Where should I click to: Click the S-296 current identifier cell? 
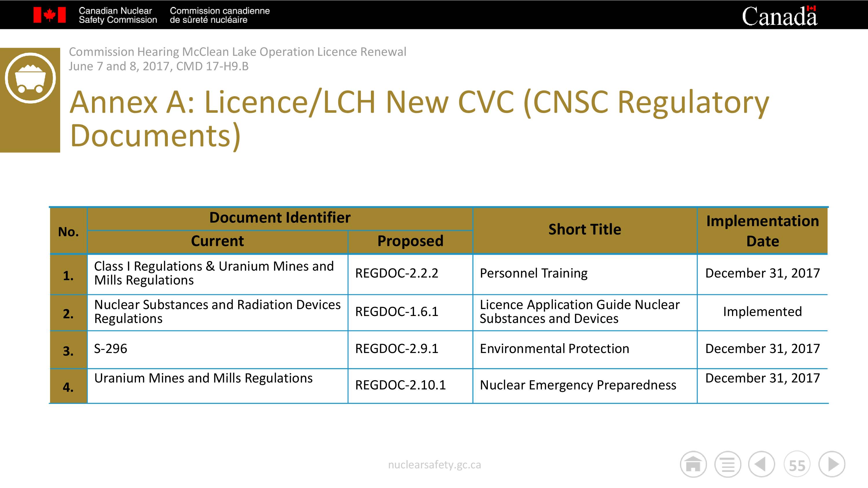click(217, 349)
